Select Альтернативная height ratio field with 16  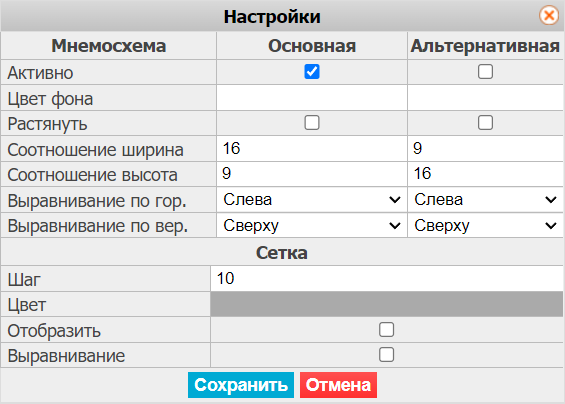[x=485, y=174]
